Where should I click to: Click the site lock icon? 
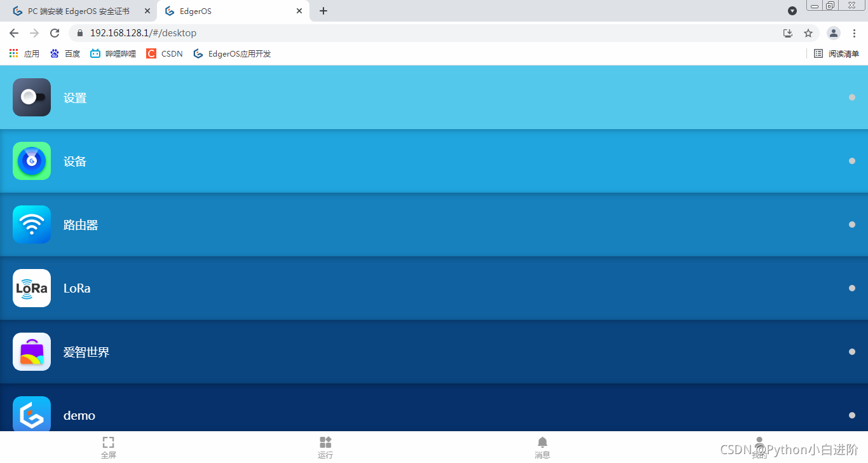[x=80, y=33]
